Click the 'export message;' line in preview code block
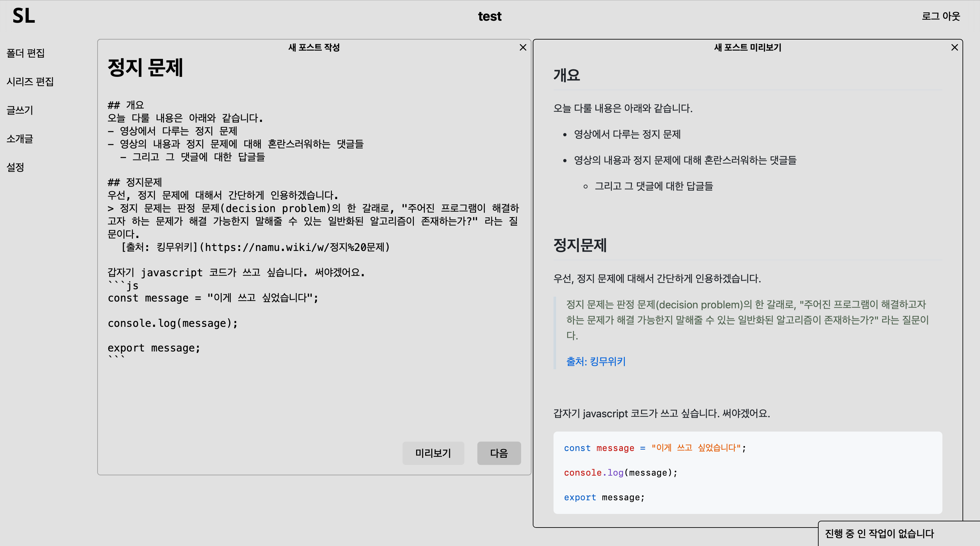This screenshot has height=546, width=980. 604,497
